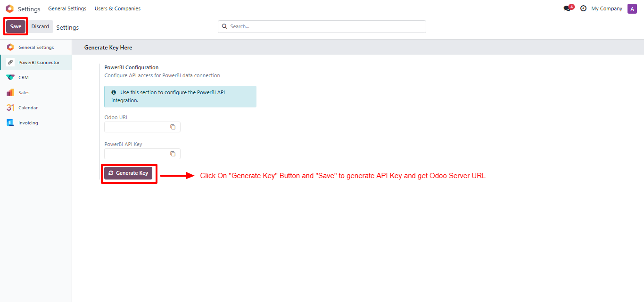Switch to the CRM settings tab
The image size is (644, 302).
coord(36,77)
